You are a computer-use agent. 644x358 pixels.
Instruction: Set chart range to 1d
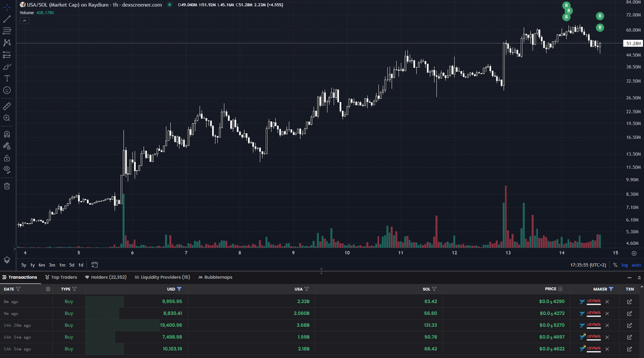click(x=81, y=265)
